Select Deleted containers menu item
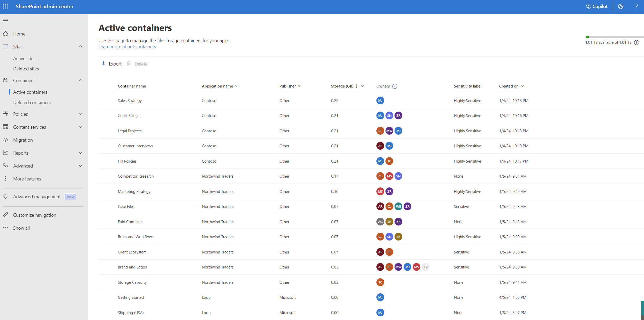The image size is (644, 320). point(32,102)
